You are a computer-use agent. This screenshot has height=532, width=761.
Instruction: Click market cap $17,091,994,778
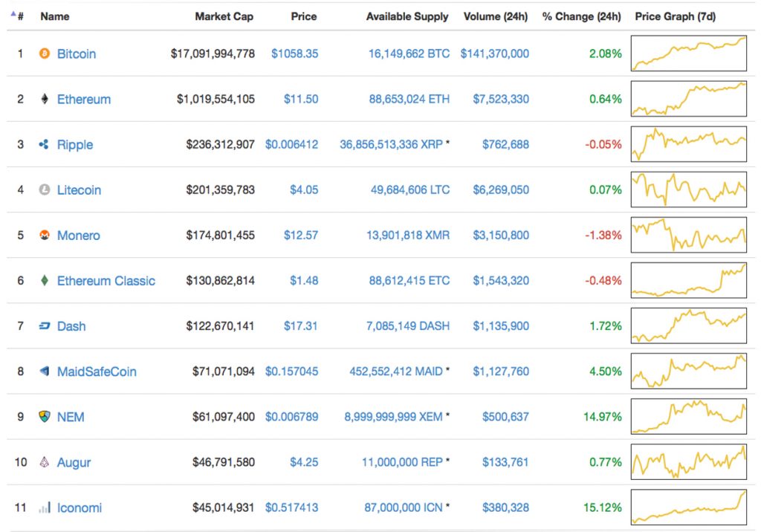pos(213,54)
